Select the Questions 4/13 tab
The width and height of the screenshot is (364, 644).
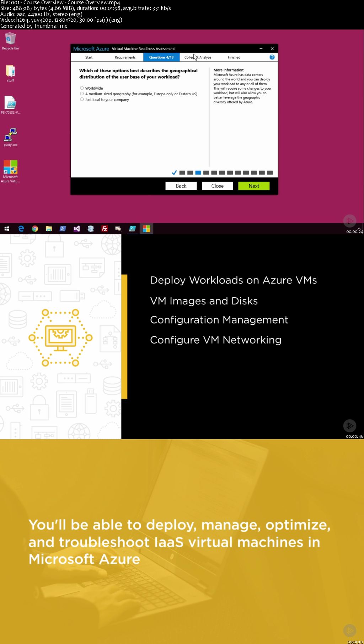click(x=161, y=57)
